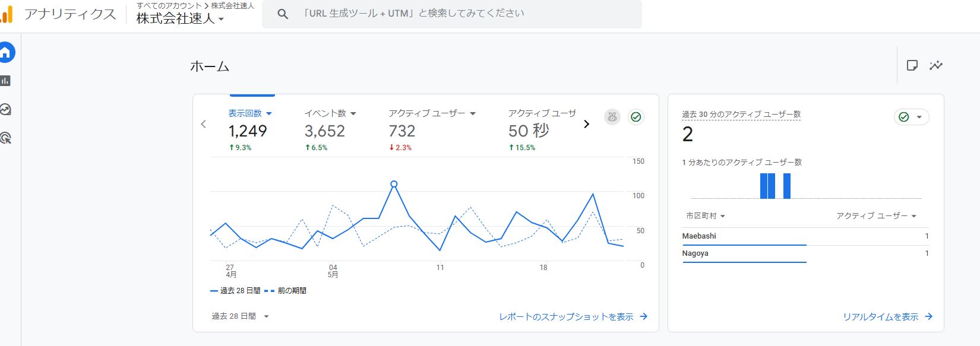Viewport: 980px width, 346px height.
Task: Click the 過去 30 分のアクティブ ユーザー数 heading
Action: pyautogui.click(x=741, y=114)
